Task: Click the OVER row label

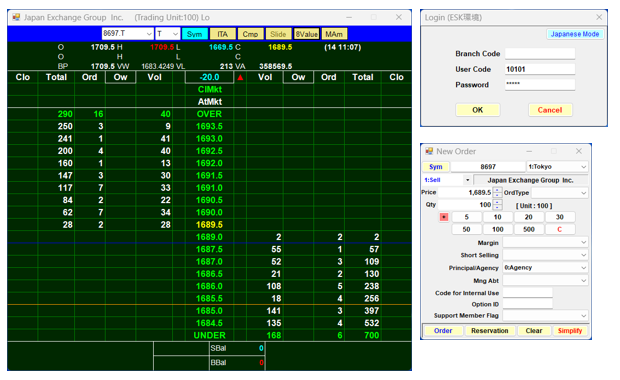Action: [210, 114]
